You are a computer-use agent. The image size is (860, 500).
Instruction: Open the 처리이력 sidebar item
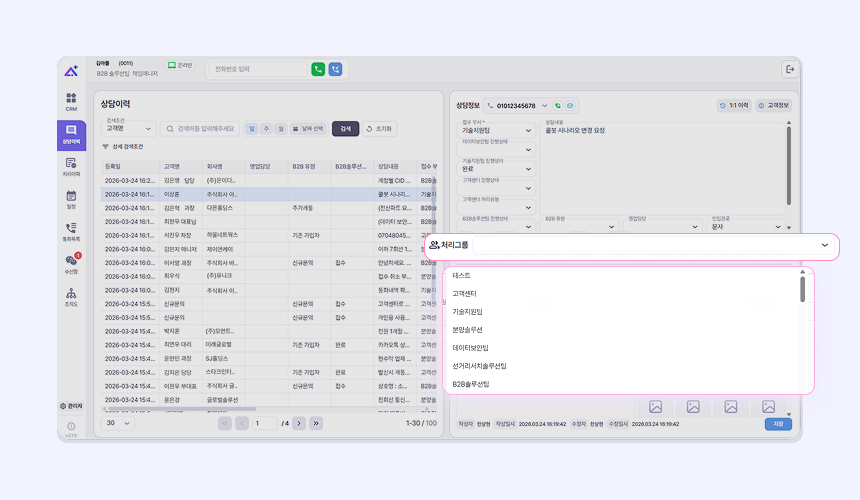(x=71, y=167)
